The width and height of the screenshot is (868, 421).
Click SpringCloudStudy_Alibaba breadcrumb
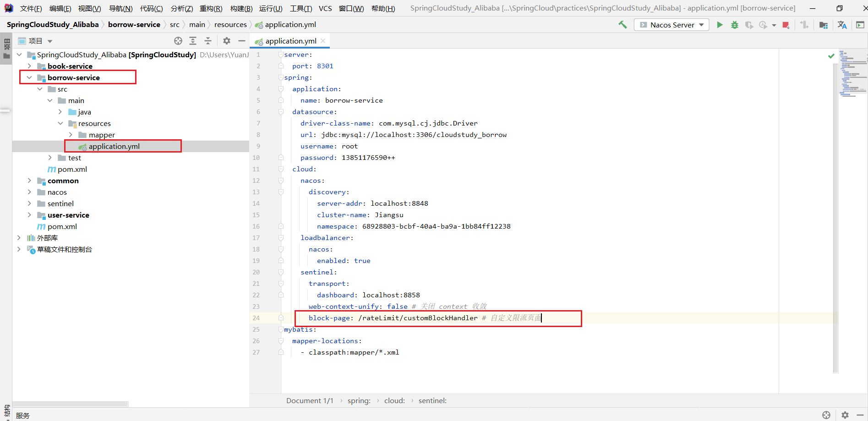53,25
